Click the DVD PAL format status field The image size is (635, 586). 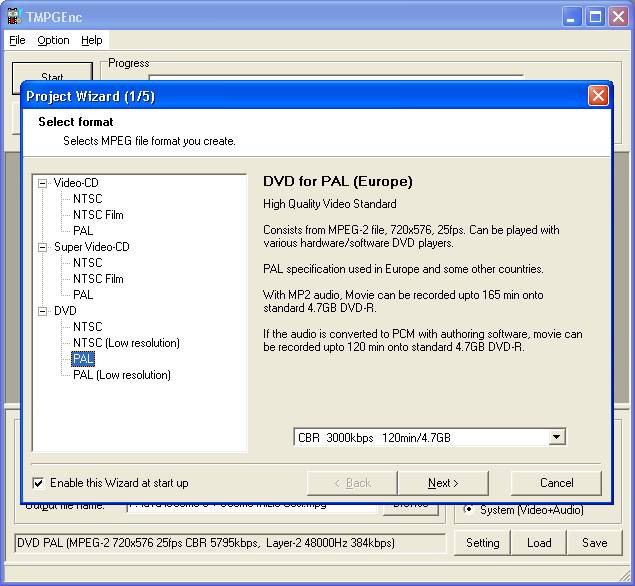[230, 543]
